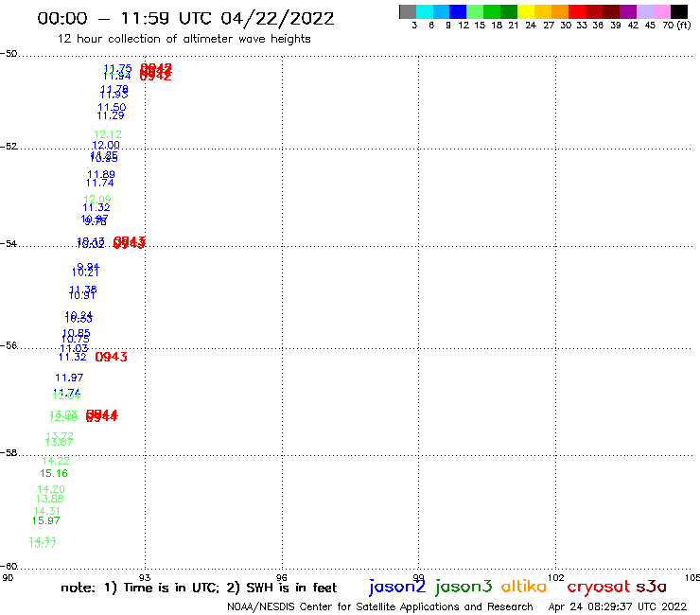Screen dimensions: 700x615
Task: Click the wave height value '11.29'
Action: 111,115
